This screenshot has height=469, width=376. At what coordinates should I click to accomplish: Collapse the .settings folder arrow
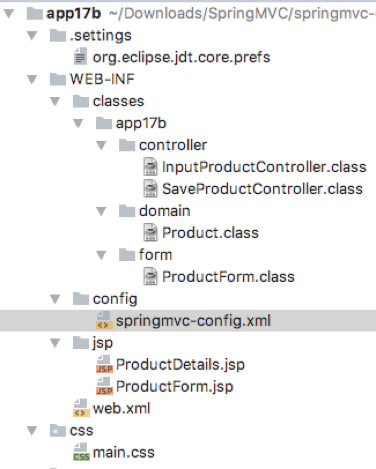pyautogui.click(x=32, y=35)
